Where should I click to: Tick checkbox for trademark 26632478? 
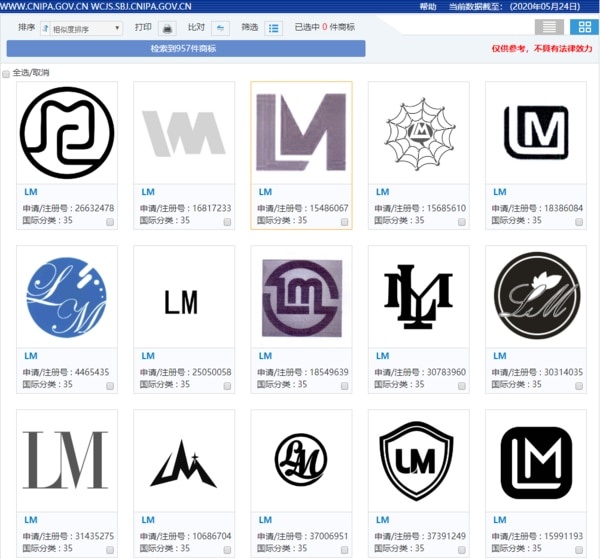(x=110, y=222)
